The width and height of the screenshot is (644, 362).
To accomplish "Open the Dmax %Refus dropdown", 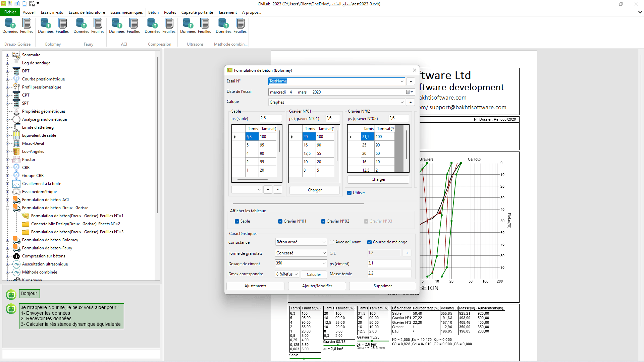I will pyautogui.click(x=296, y=274).
